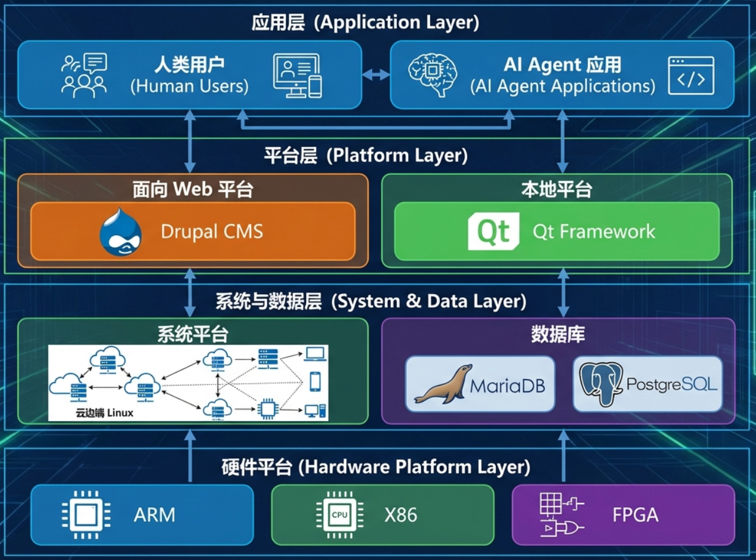Click the MariaDB seal logo

pos(444,384)
